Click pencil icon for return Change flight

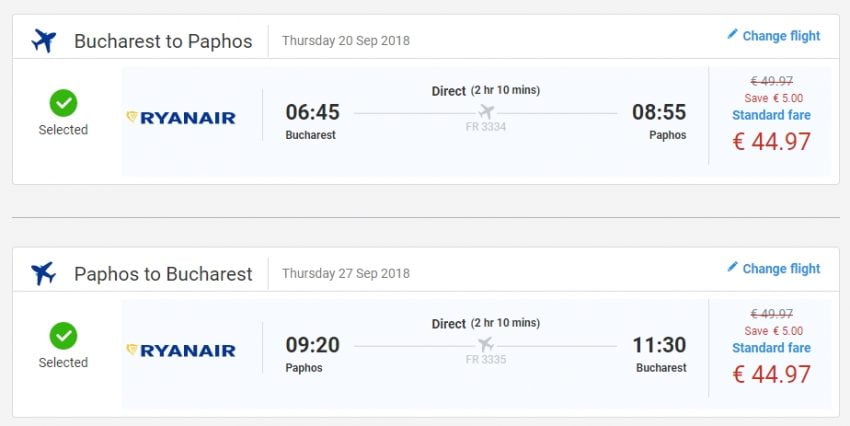[x=732, y=268]
